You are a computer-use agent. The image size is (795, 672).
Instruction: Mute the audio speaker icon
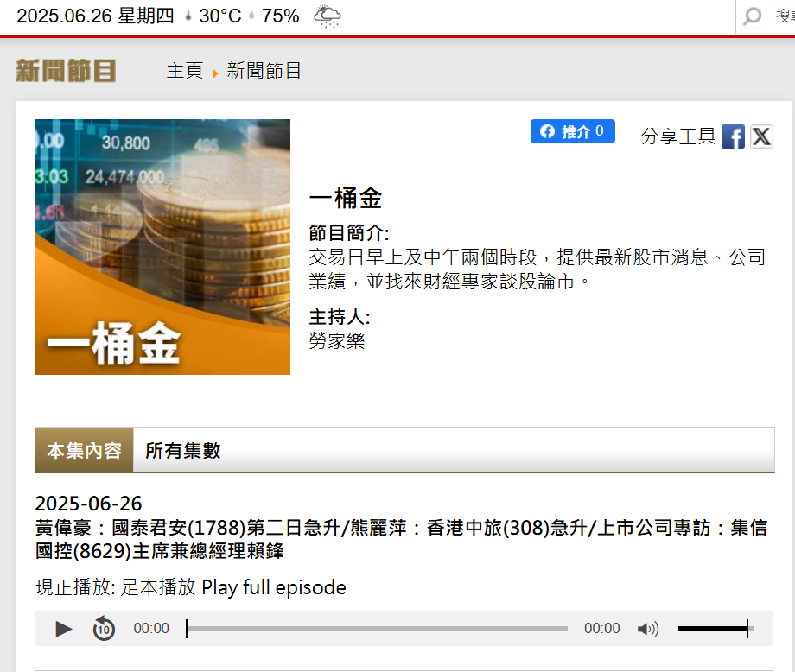(x=648, y=629)
